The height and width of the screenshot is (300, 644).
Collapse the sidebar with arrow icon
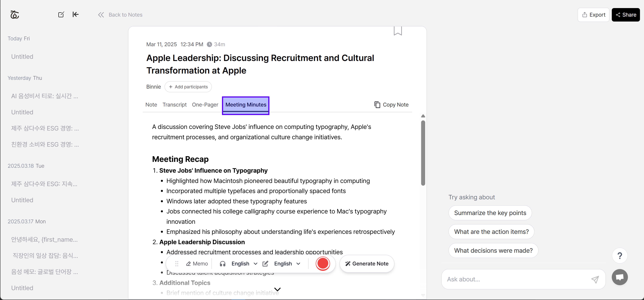[76, 15]
